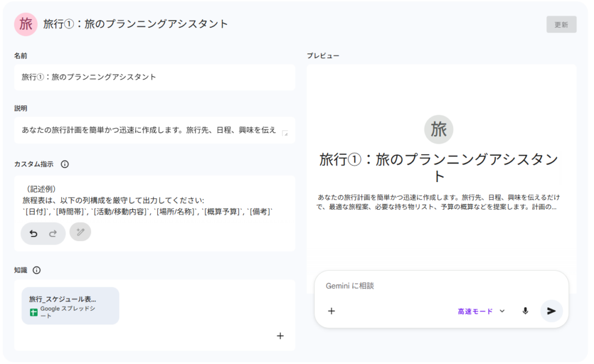The height and width of the screenshot is (364, 594).
Task: Click the undo arrow under custom instructions
Action: point(34,234)
